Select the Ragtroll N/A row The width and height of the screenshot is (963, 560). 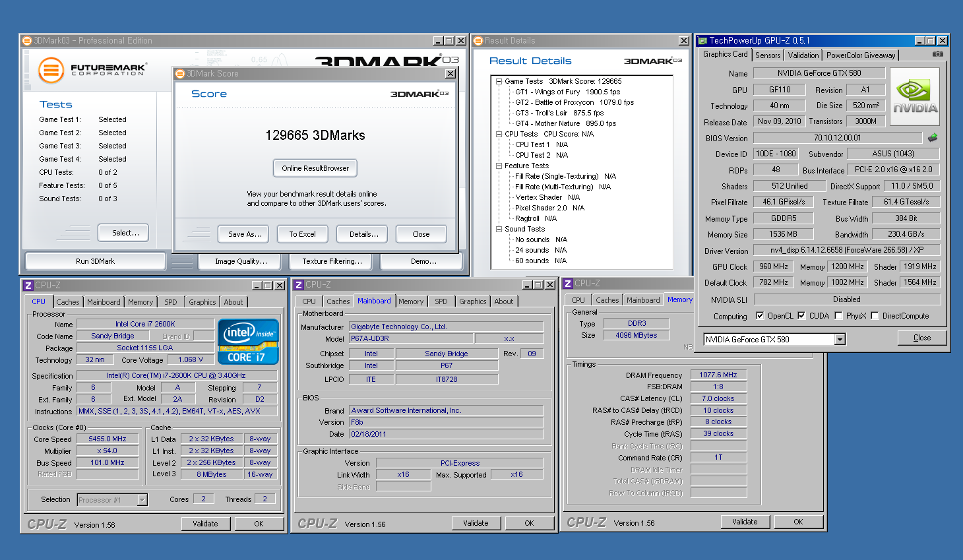[536, 219]
